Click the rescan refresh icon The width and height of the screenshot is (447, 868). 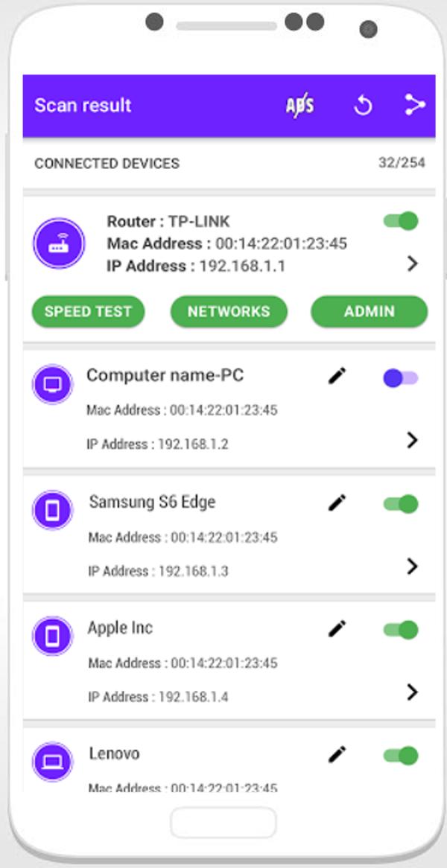pos(364,105)
